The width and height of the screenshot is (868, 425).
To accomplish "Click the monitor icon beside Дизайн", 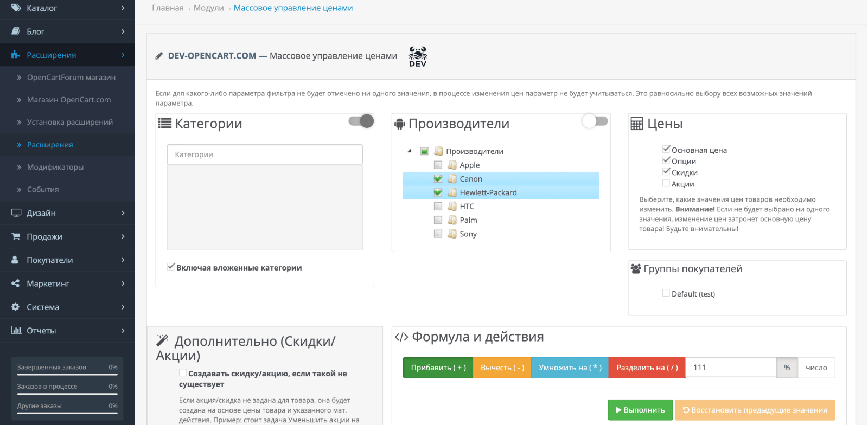I will [x=16, y=213].
